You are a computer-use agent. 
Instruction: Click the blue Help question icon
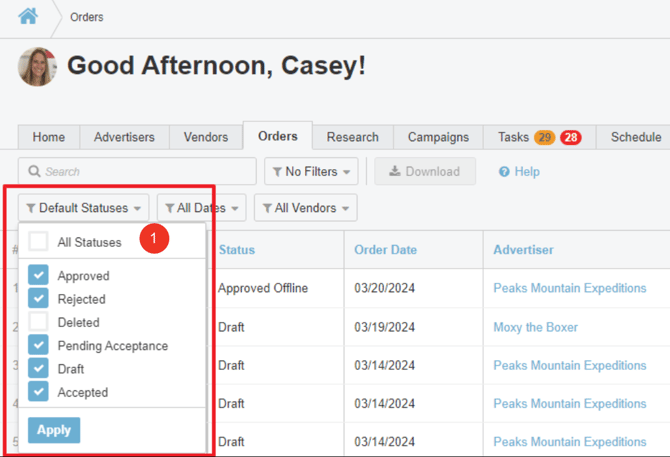coord(504,172)
